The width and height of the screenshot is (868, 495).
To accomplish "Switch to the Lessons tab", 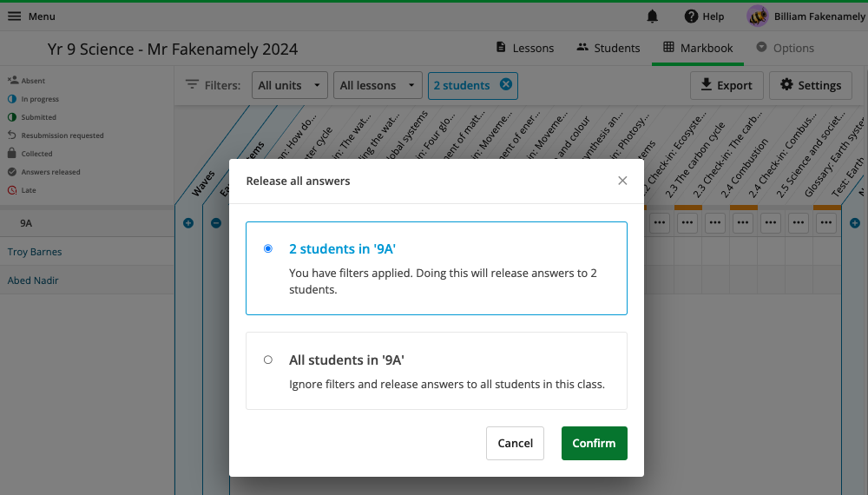I will pos(525,48).
